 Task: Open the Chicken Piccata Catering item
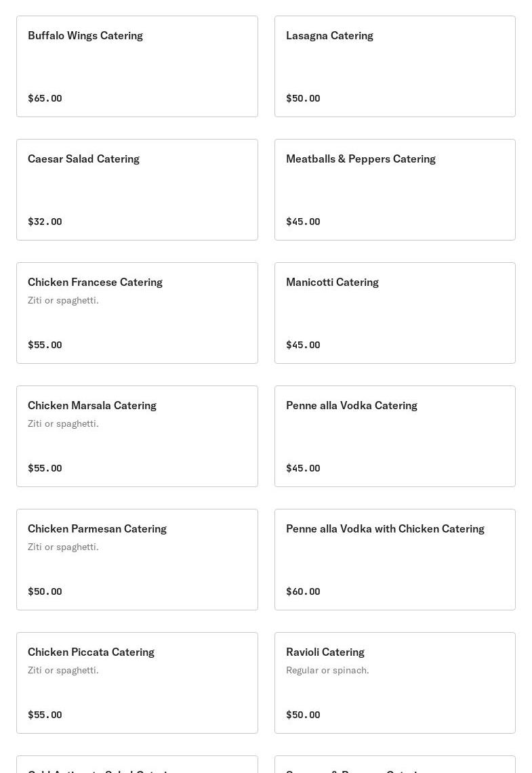point(137,683)
